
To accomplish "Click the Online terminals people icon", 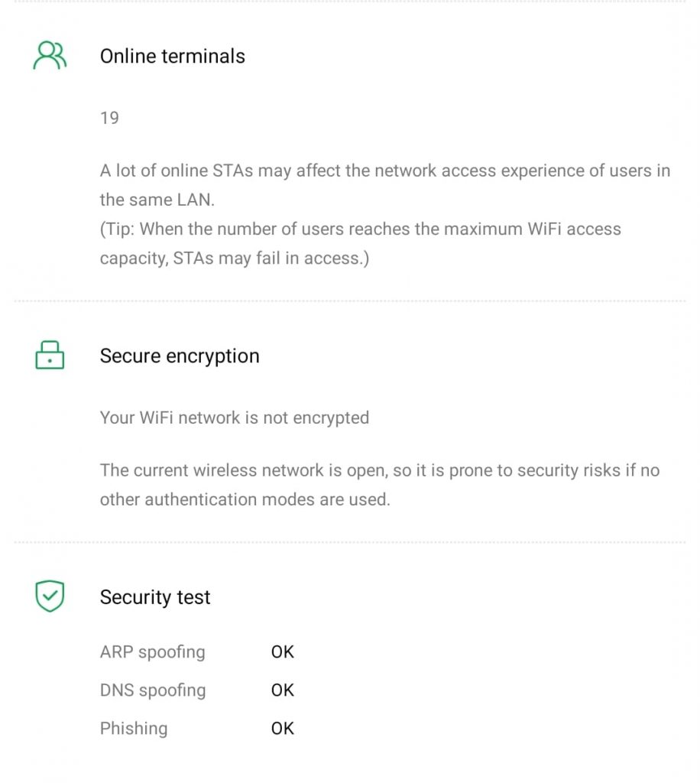I will tap(50, 56).
